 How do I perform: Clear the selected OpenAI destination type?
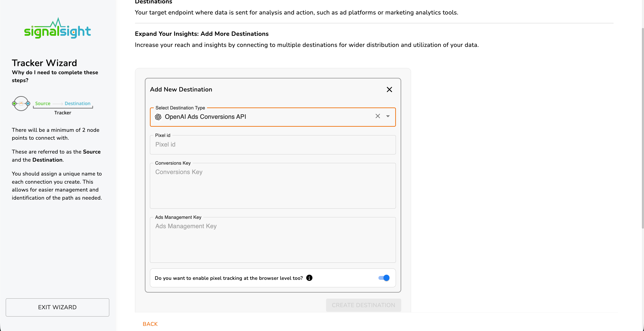[x=378, y=116]
